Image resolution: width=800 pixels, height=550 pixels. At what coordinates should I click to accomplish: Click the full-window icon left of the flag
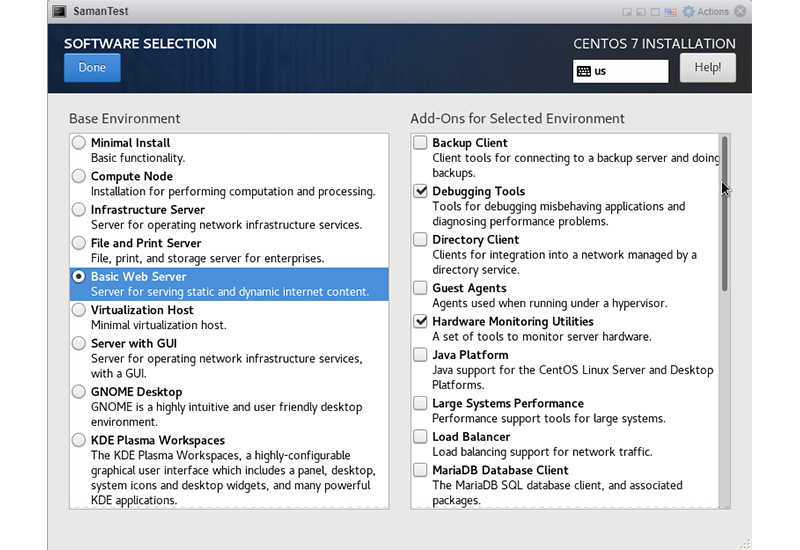point(656,11)
